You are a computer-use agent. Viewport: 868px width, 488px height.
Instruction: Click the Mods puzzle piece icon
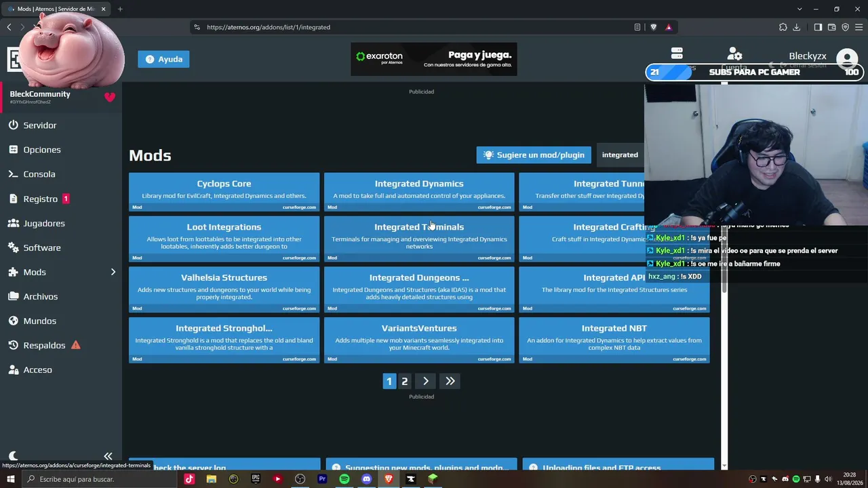tap(13, 272)
